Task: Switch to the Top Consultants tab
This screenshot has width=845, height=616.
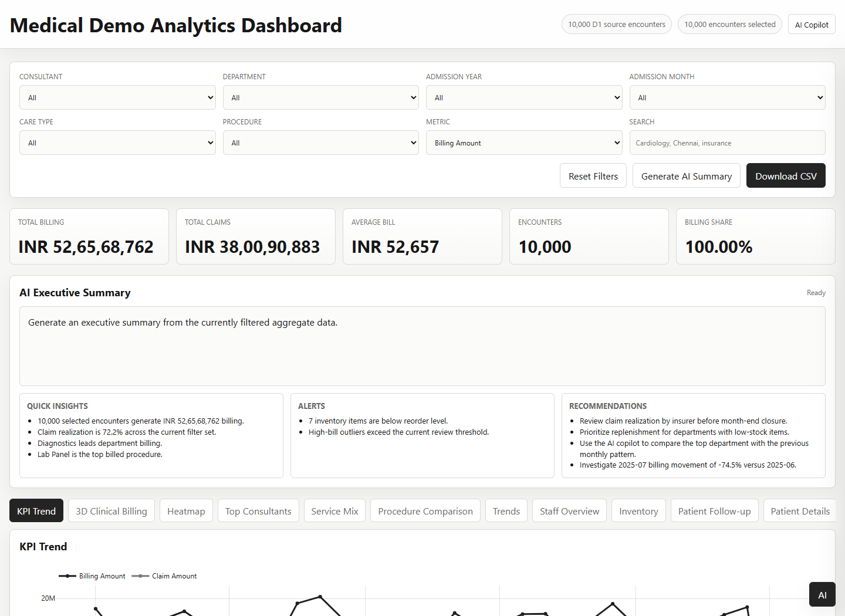Action: tap(258, 510)
